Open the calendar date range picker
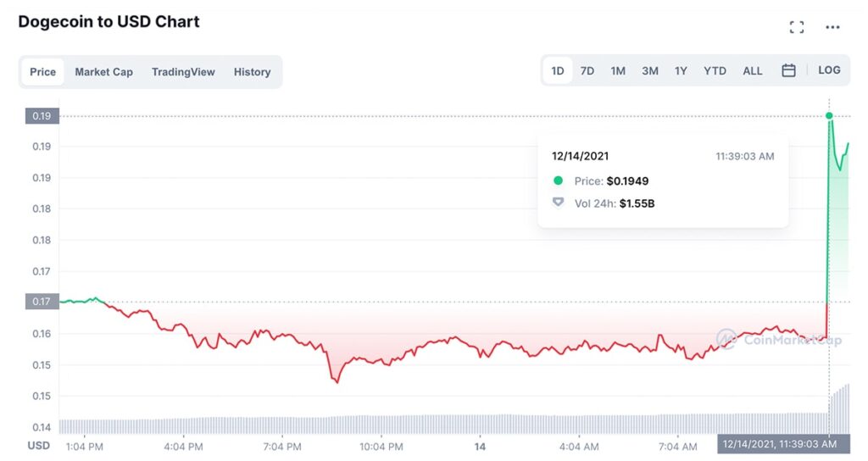 (788, 71)
